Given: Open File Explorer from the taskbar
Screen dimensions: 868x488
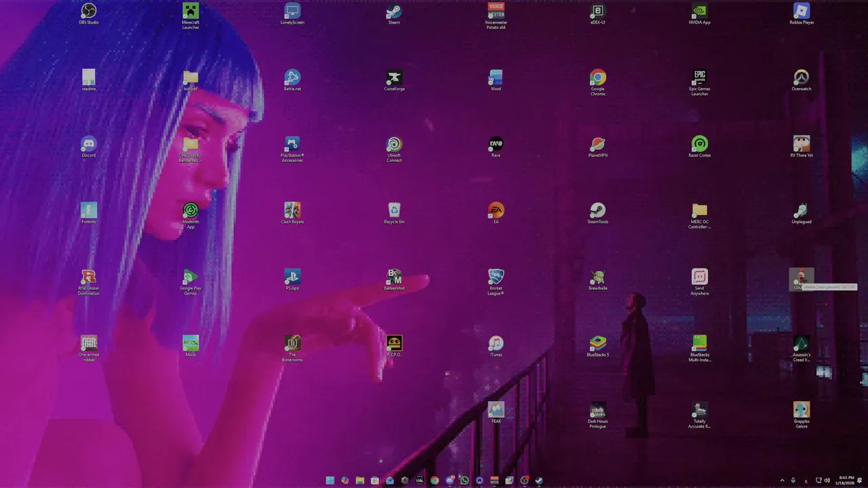Looking at the screenshot, I should click(x=360, y=481).
